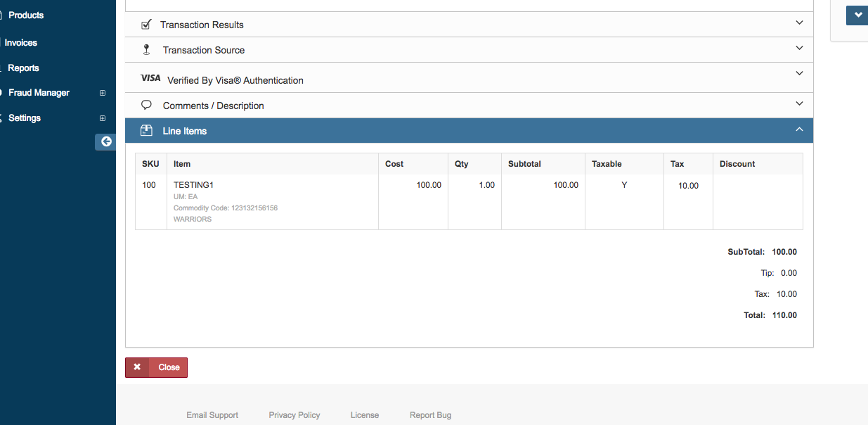Expand Verified By Visa Authentication chevron
This screenshot has width=868, height=425.
(799, 74)
